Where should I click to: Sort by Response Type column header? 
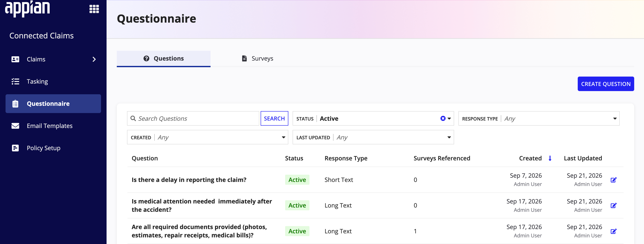(x=346, y=158)
